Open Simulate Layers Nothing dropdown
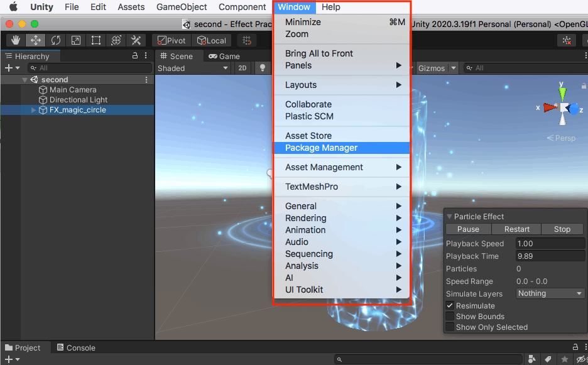This screenshot has width=588, height=365. pyautogui.click(x=550, y=293)
